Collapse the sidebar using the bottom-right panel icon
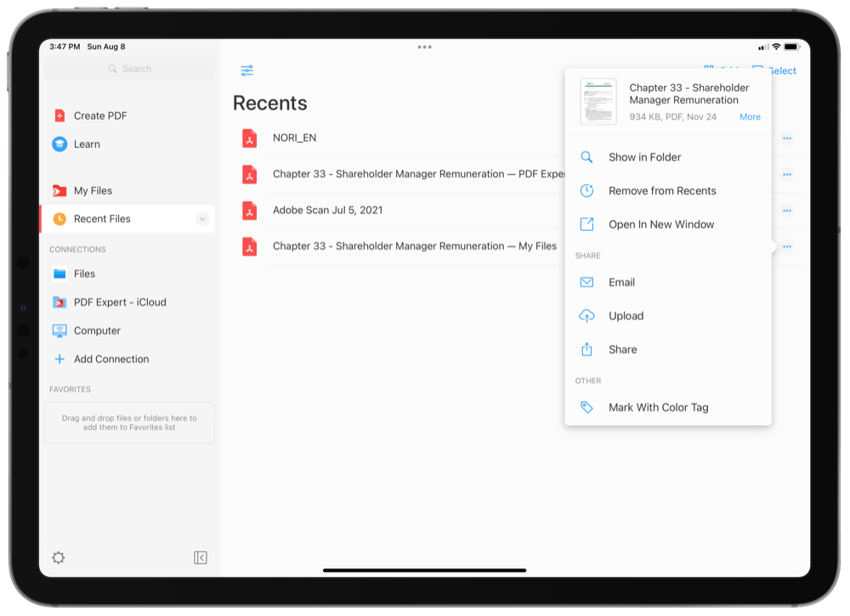Screen dimensions: 850x616 click(x=201, y=557)
